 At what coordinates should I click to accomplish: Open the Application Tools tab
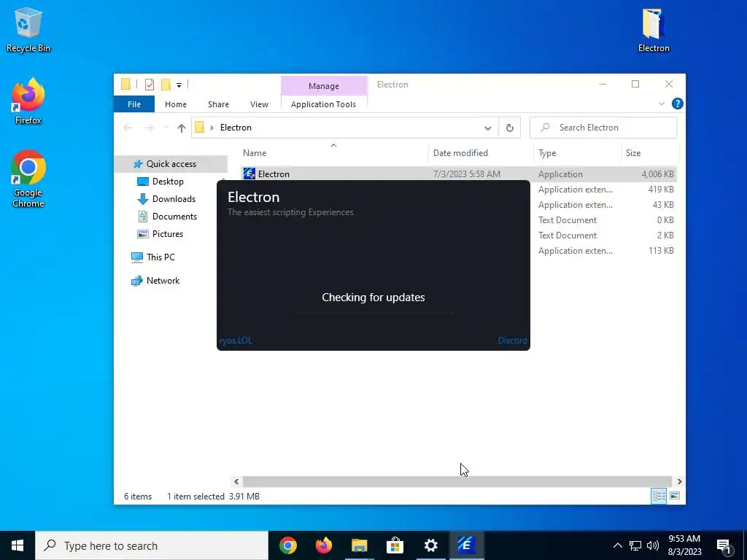(323, 104)
